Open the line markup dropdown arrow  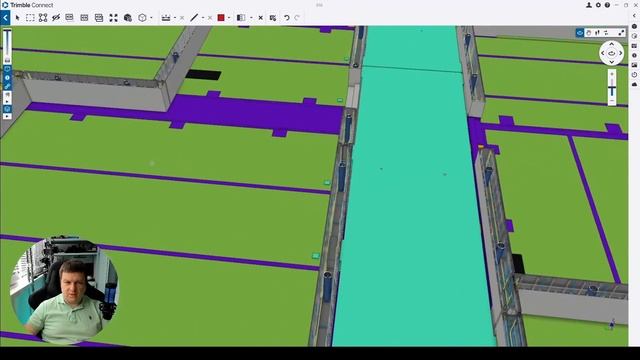[x=203, y=18]
